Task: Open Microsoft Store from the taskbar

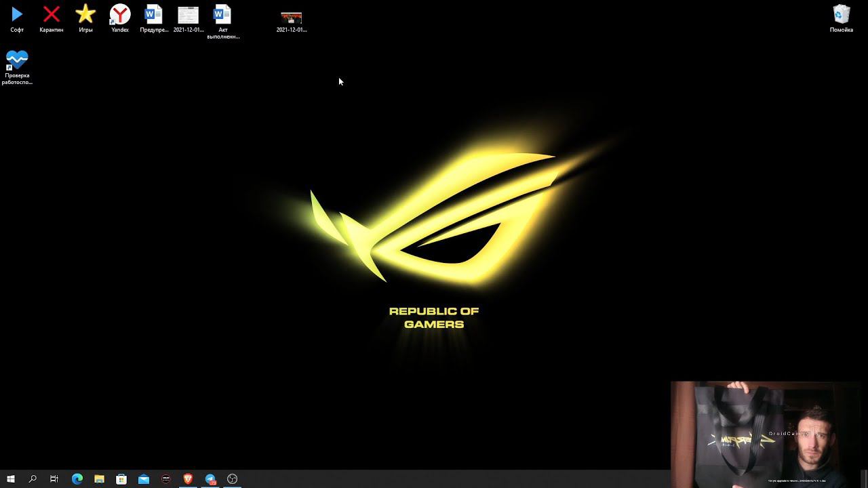Action: coord(121,479)
